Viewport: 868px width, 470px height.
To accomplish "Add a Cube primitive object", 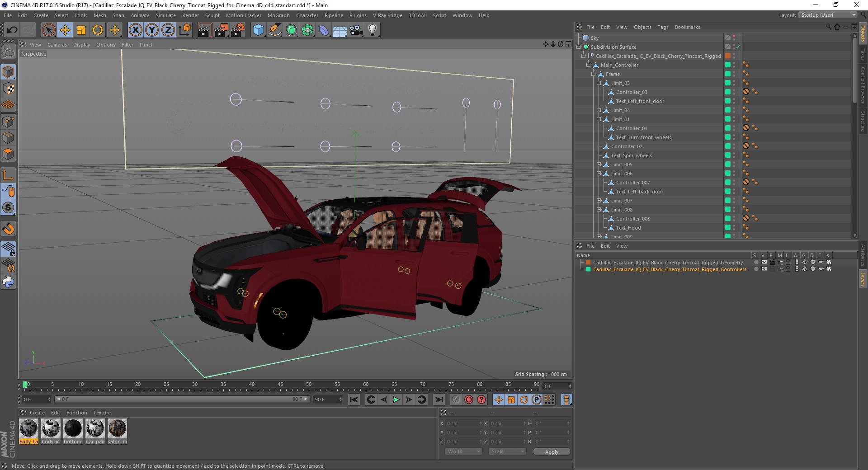I will pos(258,30).
